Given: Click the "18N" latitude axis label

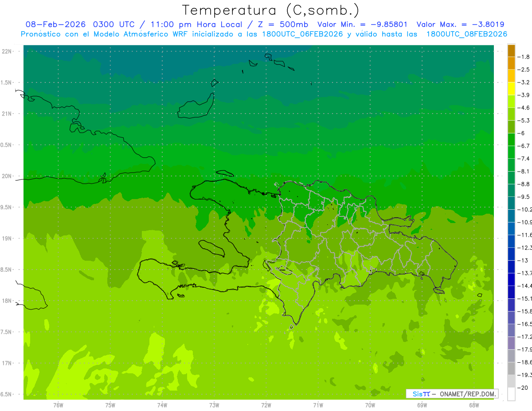Looking at the screenshot, I should 8,301.
